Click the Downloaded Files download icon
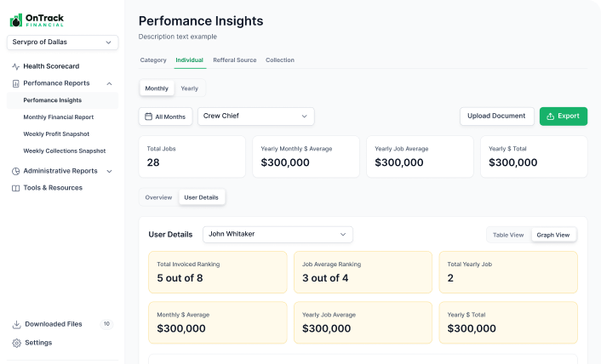The height and width of the screenshot is (364, 601). 16,324
